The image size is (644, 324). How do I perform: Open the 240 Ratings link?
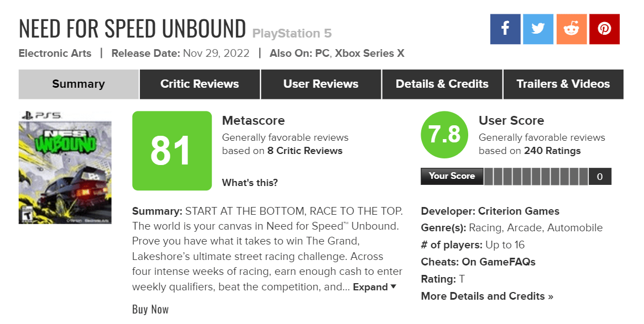[x=552, y=151]
